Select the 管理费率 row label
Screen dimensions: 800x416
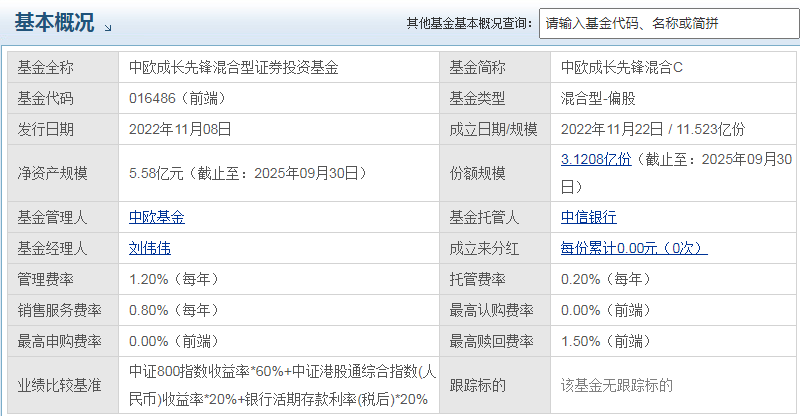pos(45,279)
